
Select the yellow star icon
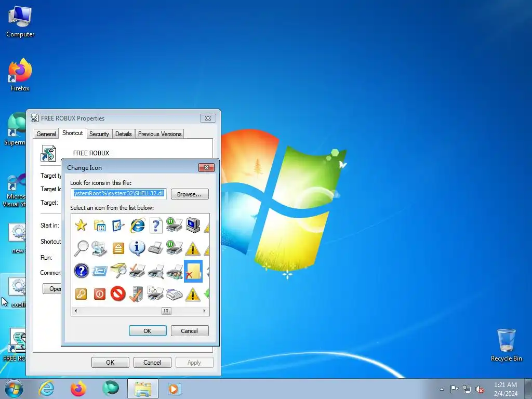coord(81,225)
